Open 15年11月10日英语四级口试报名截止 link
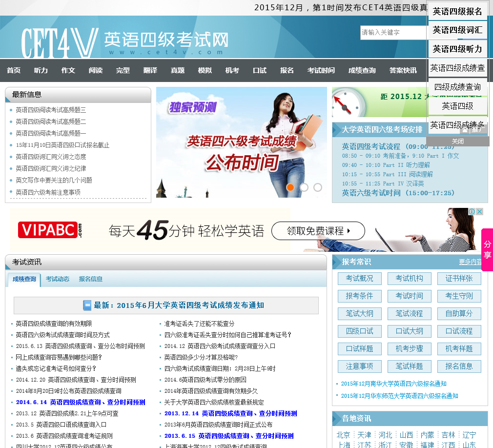493x448 pixels. [62, 145]
